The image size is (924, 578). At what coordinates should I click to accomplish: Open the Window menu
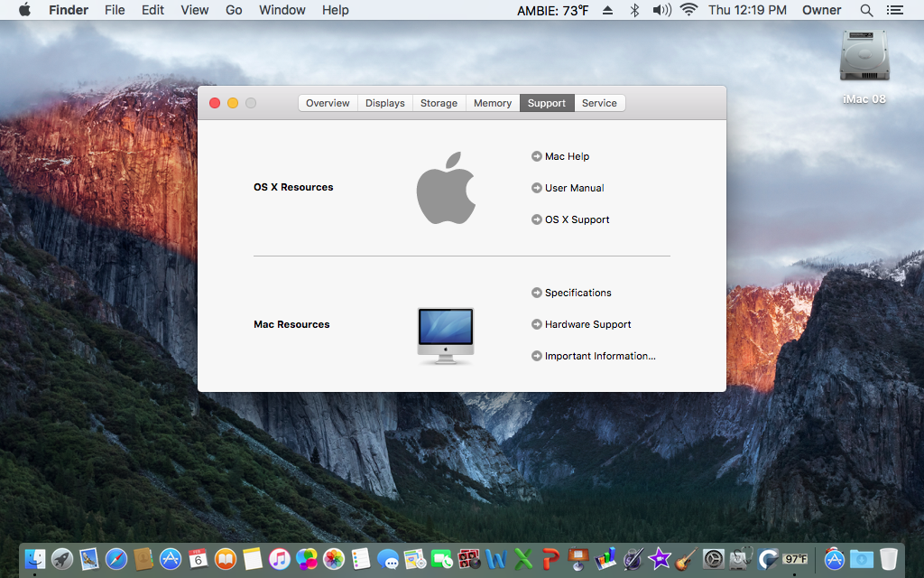(x=282, y=10)
